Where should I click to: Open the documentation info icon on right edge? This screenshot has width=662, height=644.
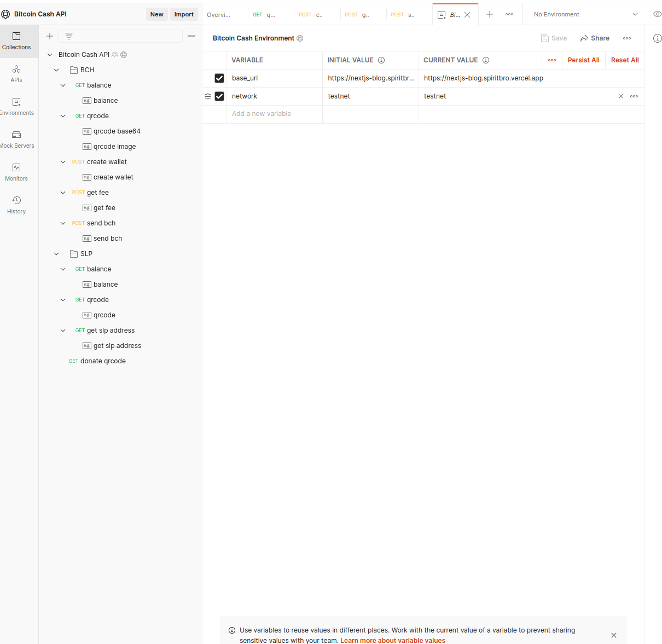coord(658,38)
